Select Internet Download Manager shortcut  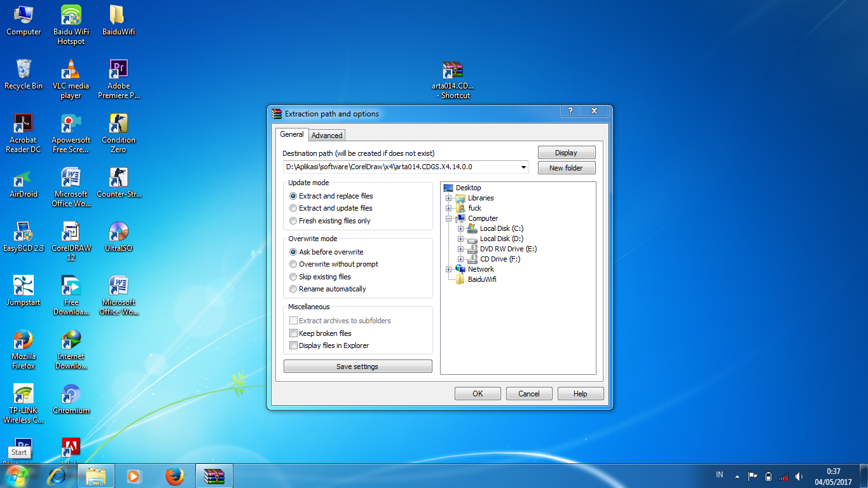pos(71,349)
